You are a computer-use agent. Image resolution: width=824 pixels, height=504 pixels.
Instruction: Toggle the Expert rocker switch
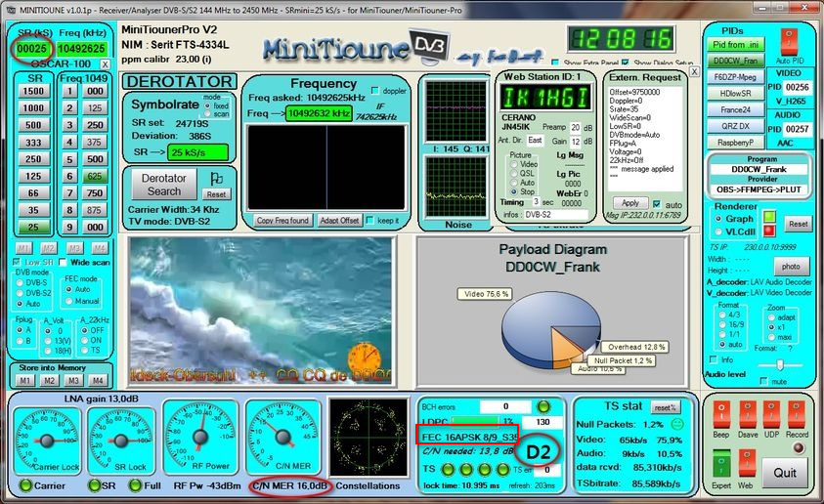click(721, 463)
